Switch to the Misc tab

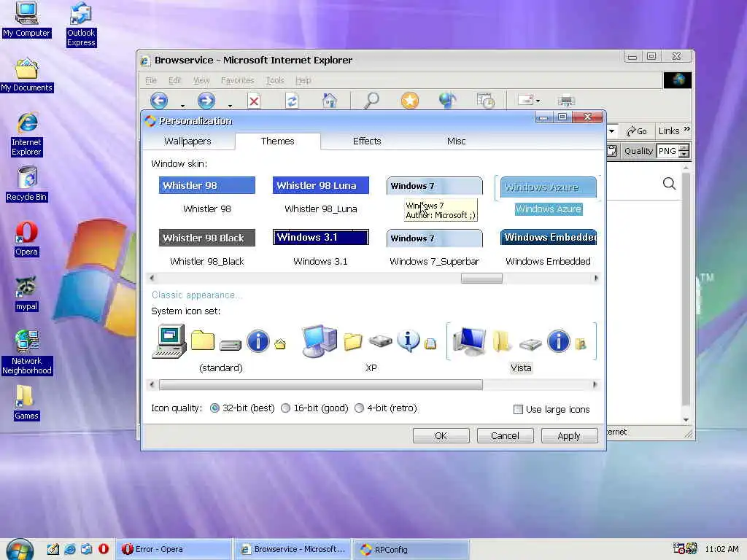tap(456, 141)
